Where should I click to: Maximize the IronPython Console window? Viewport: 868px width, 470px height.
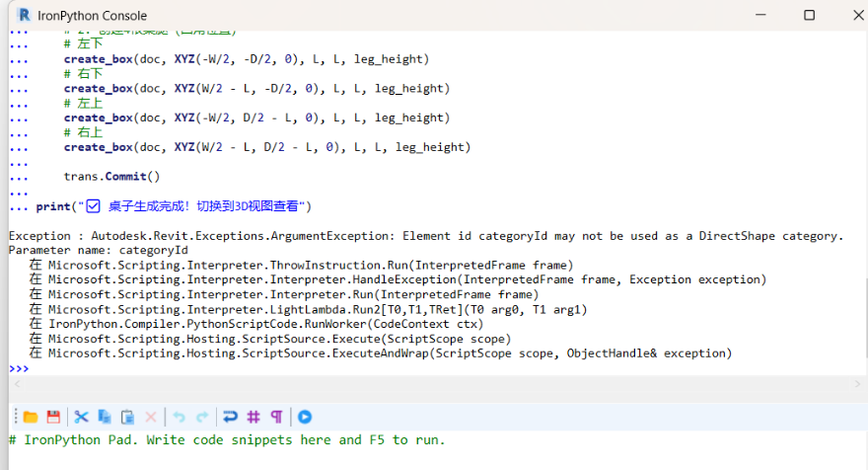pyautogui.click(x=810, y=15)
